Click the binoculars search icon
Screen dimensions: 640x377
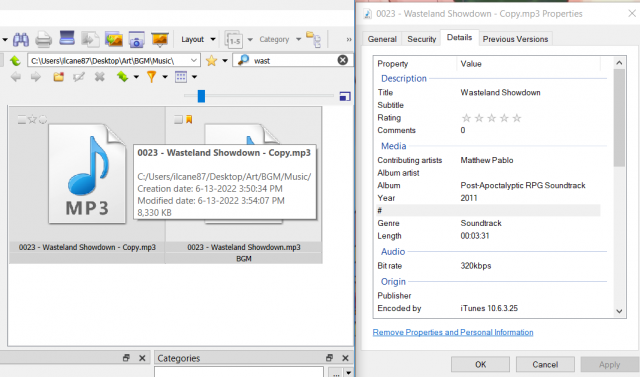click(x=21, y=40)
